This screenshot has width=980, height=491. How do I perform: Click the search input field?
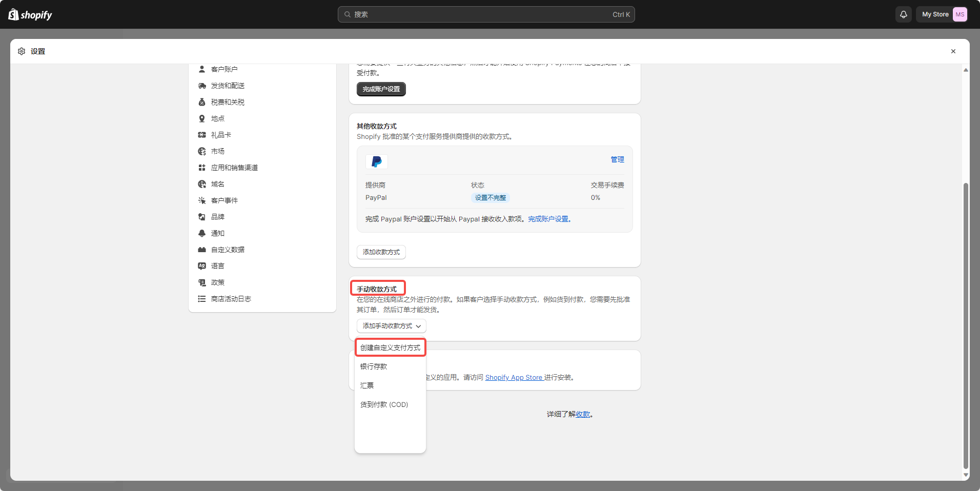[486, 14]
